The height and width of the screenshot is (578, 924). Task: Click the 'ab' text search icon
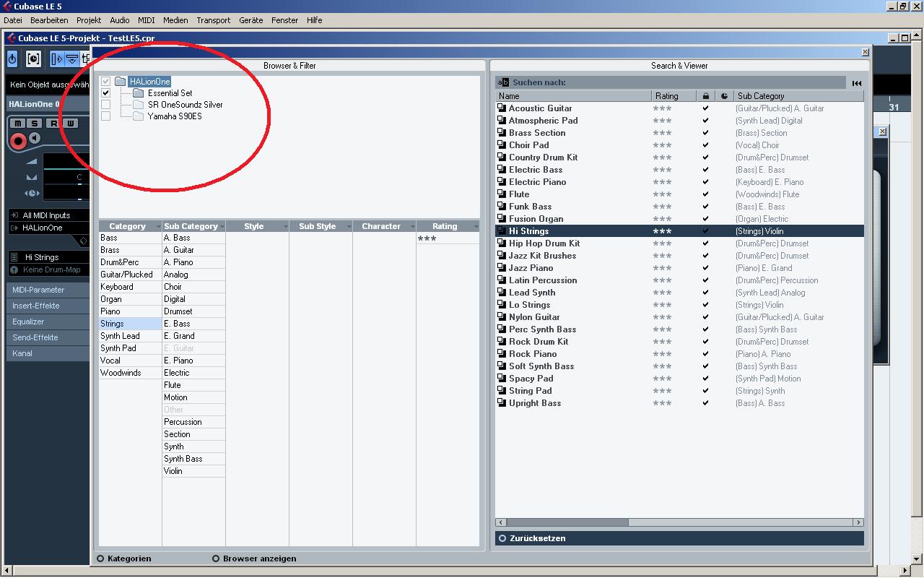[504, 82]
